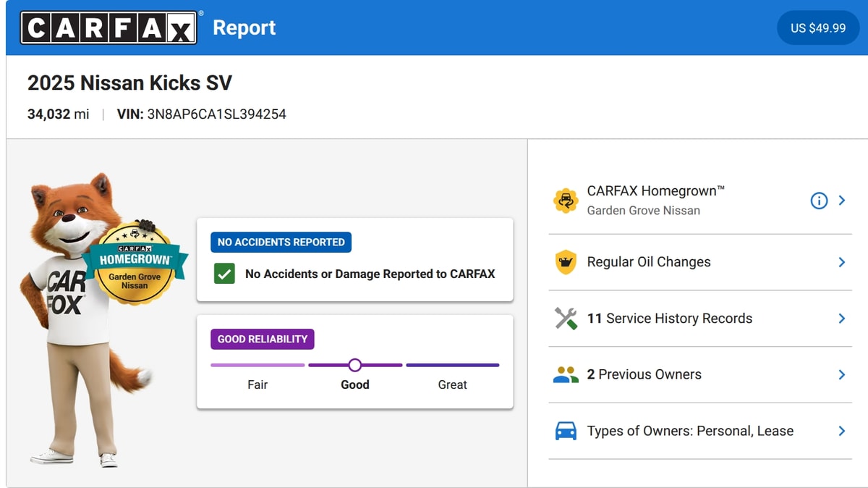Screen dimensions: 868x488
Task: Open Types of Owners: Personal, Lease link
Action: (690, 431)
